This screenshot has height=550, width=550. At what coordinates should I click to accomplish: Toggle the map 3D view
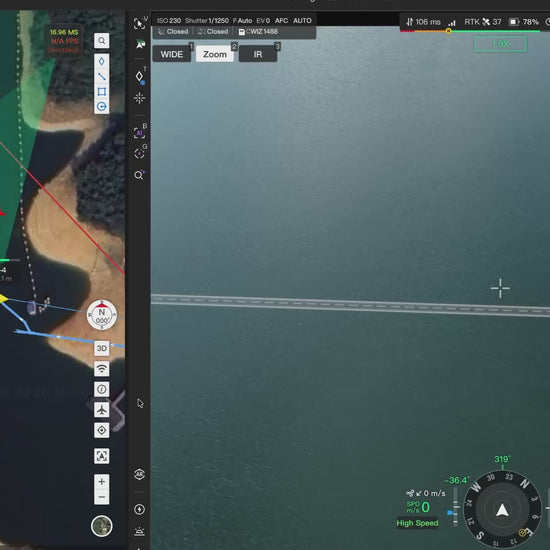point(101,348)
